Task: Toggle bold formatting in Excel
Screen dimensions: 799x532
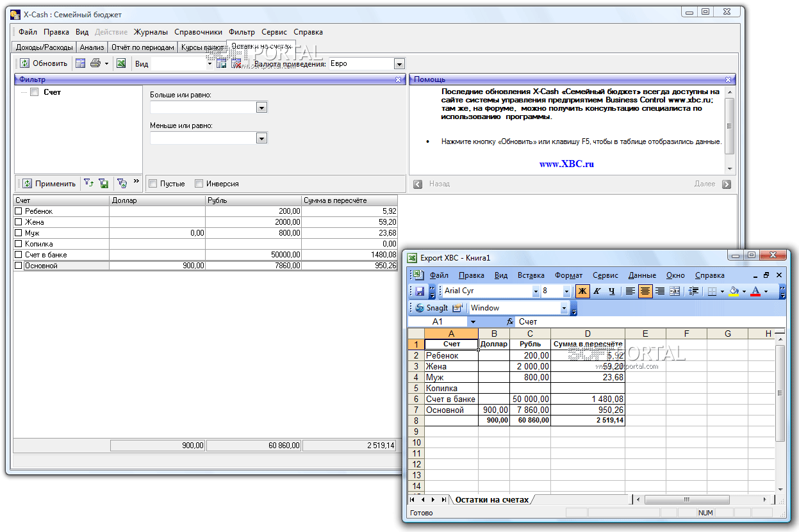Action: (582, 291)
